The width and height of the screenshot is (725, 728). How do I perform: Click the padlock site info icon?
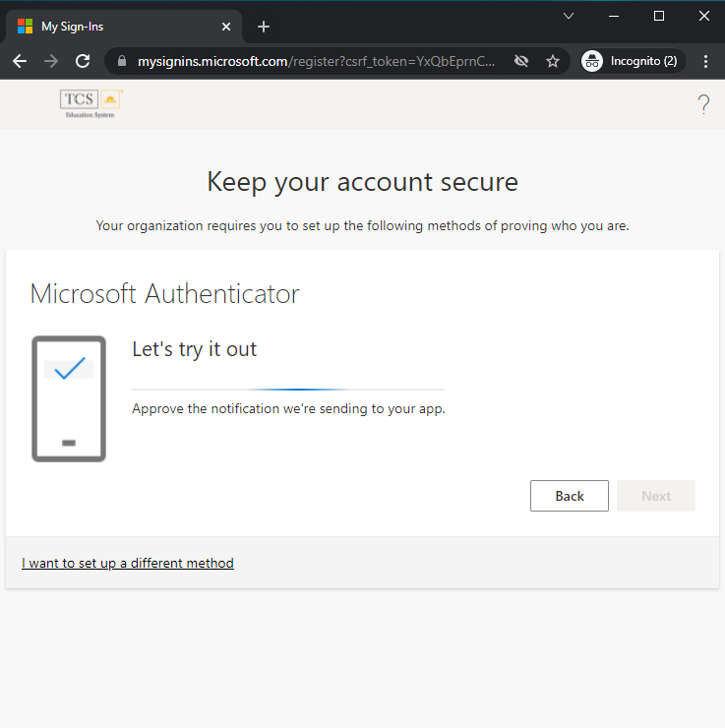tap(122, 61)
